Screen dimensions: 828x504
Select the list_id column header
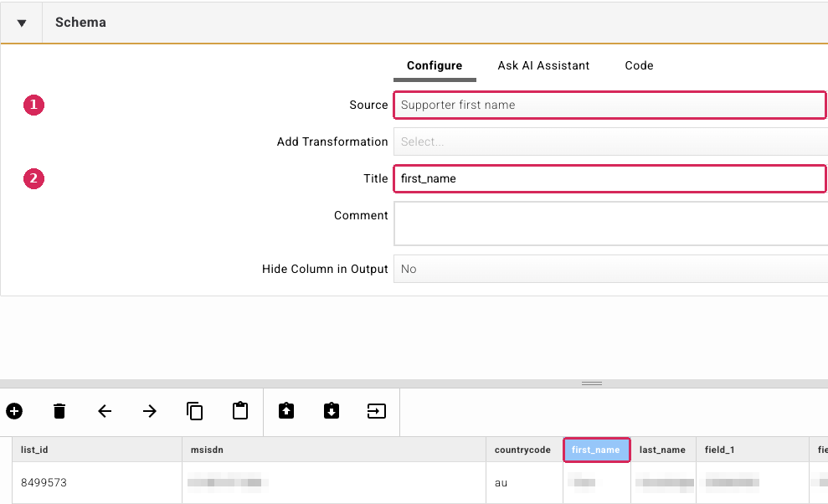pyautogui.click(x=97, y=450)
